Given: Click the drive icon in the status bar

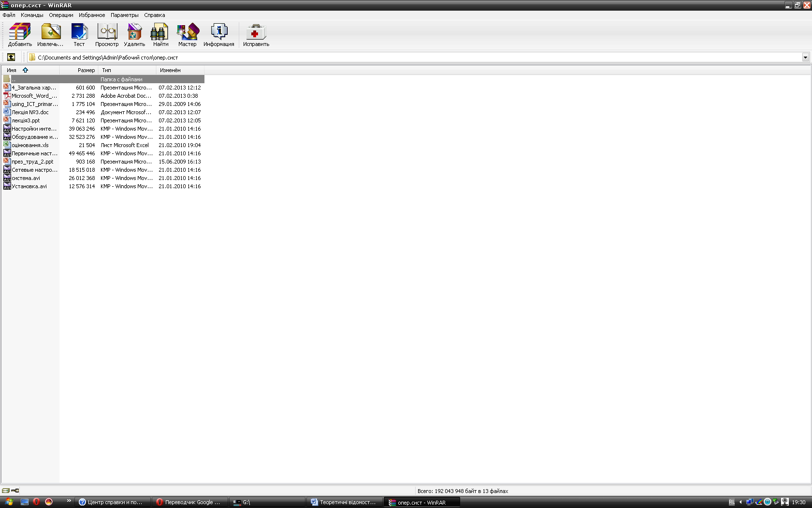Looking at the screenshot, I should (x=5, y=491).
